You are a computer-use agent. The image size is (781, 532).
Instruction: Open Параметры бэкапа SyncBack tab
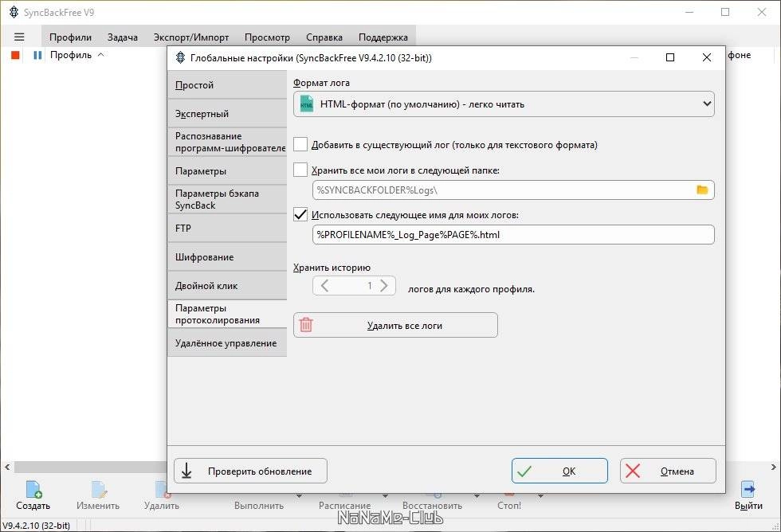click(228, 199)
